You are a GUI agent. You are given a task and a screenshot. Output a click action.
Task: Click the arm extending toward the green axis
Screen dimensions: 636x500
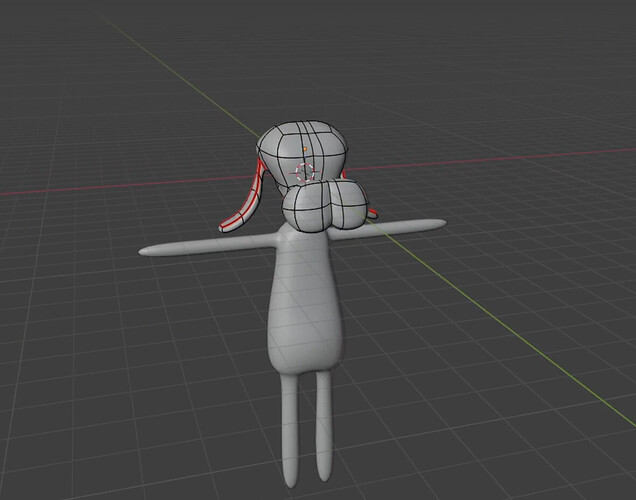[387, 229]
